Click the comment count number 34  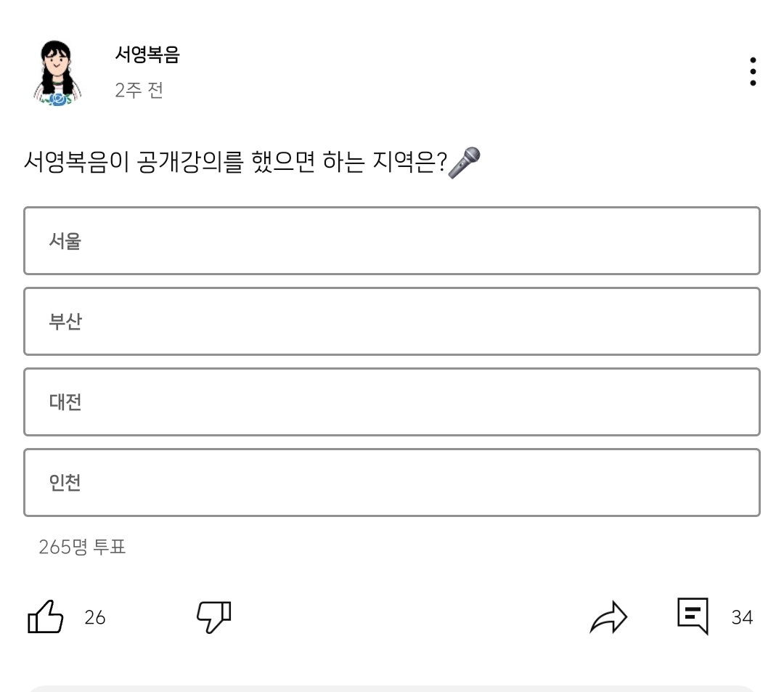click(x=742, y=617)
